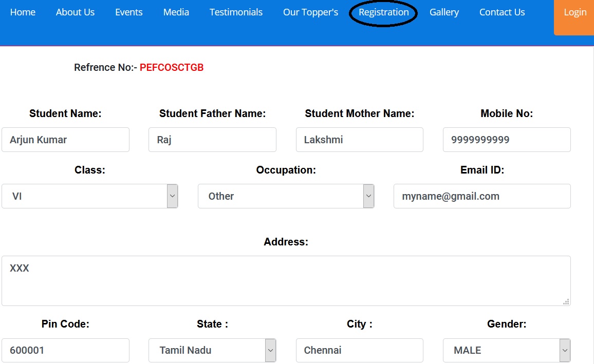Navigate to the Media page
This screenshot has height=364, width=594.
(x=176, y=12)
